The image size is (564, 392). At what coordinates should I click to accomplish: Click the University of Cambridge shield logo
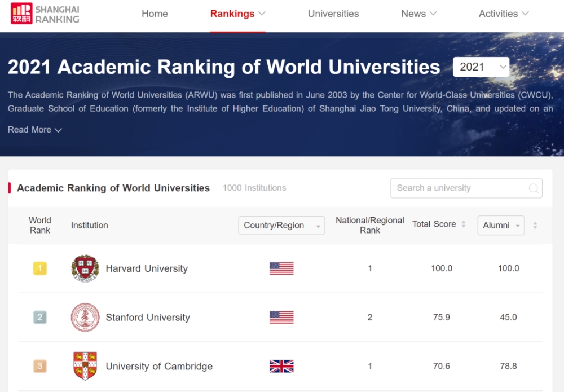[85, 366]
